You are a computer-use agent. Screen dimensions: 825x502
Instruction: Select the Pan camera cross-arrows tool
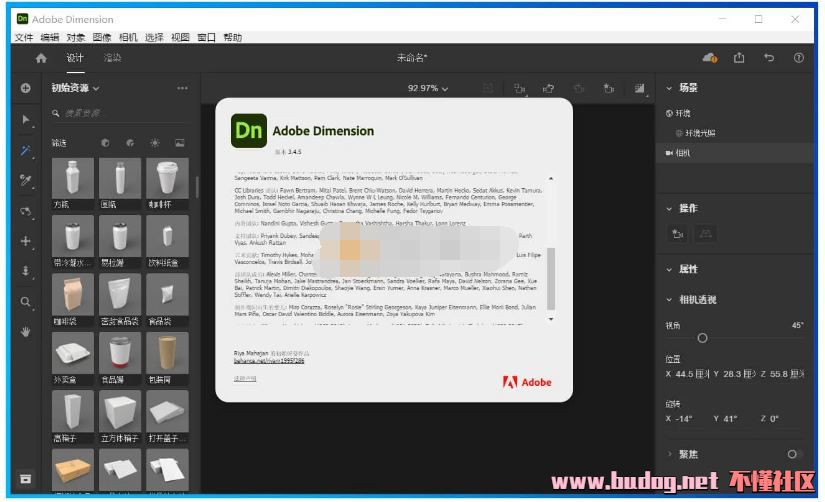click(25, 241)
